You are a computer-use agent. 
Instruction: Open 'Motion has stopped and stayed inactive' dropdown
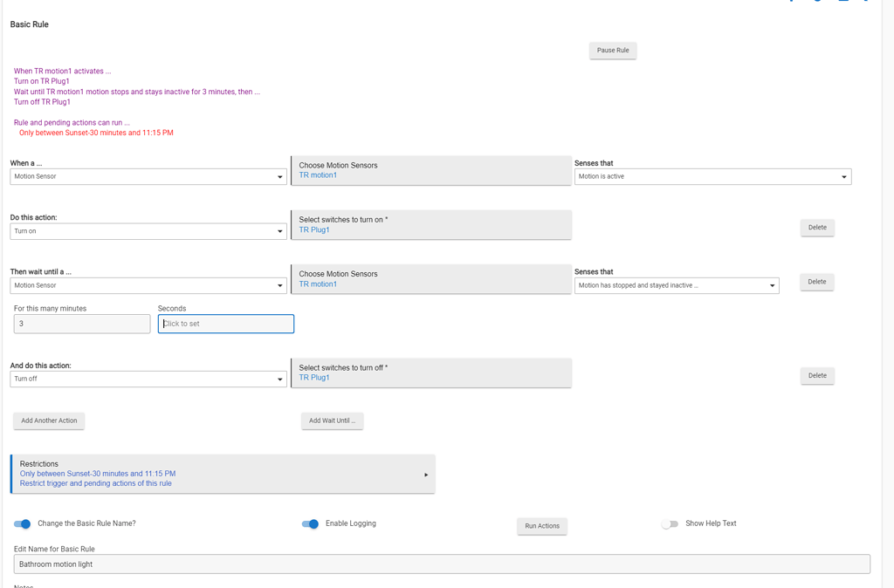tap(676, 285)
